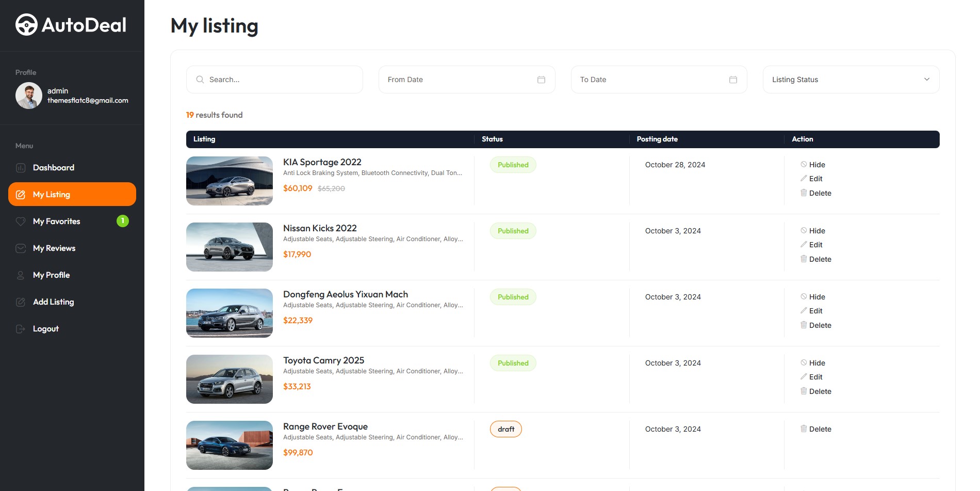
Task: Delete the Dongfeng Aeolus Yixuan Mach listing
Action: pos(816,325)
